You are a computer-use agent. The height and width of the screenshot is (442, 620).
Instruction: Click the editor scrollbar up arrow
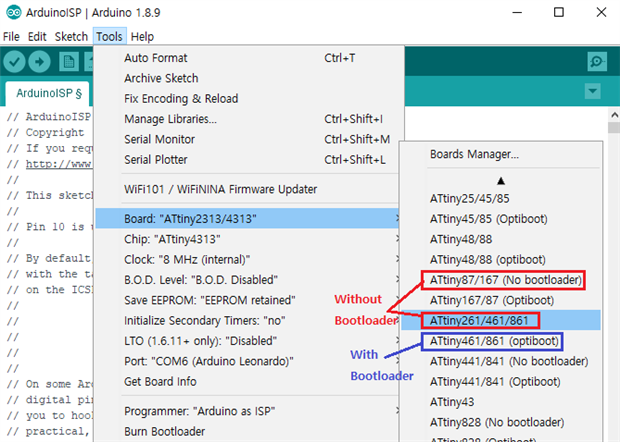tap(614, 115)
